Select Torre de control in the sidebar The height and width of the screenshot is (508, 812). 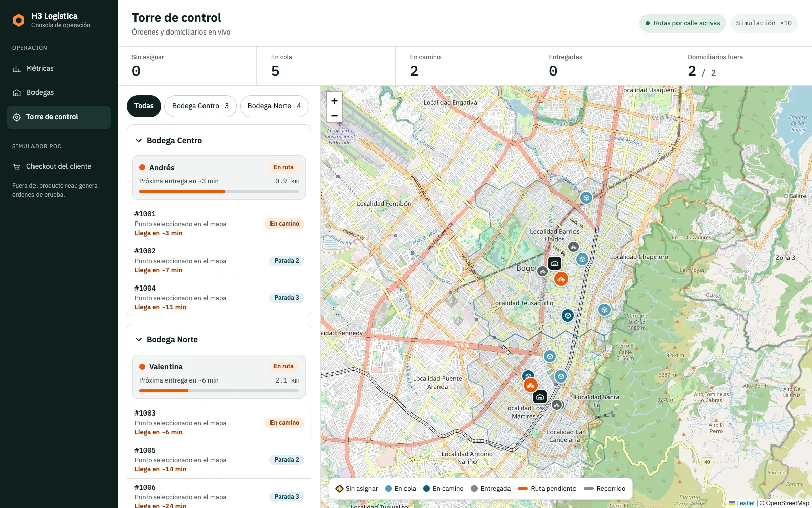pyautogui.click(x=59, y=117)
